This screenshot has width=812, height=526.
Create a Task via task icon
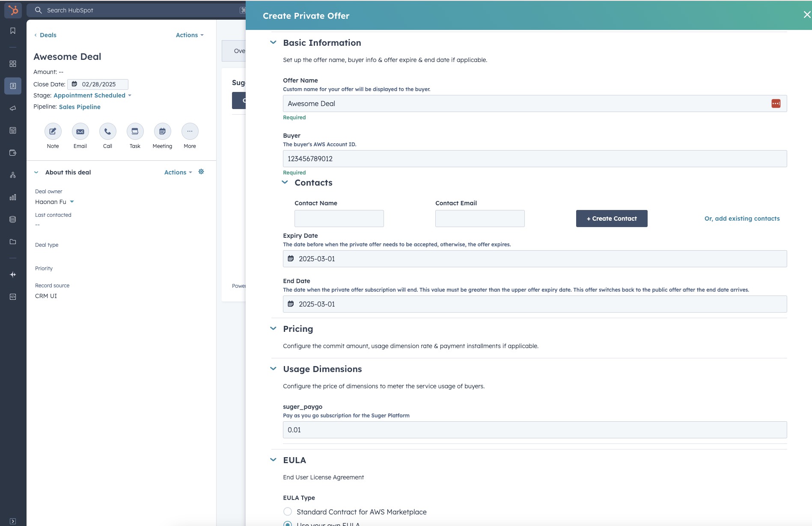click(135, 132)
